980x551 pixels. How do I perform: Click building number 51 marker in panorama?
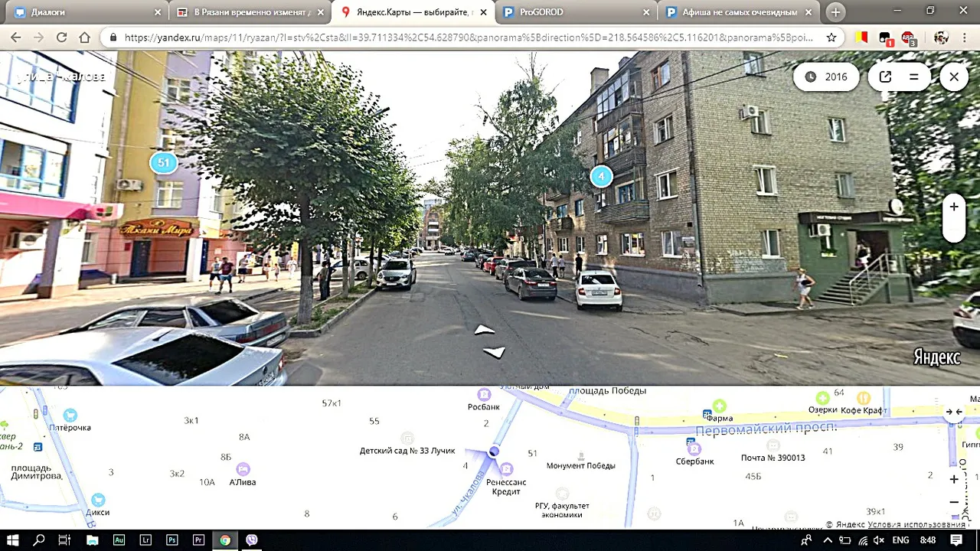163,162
